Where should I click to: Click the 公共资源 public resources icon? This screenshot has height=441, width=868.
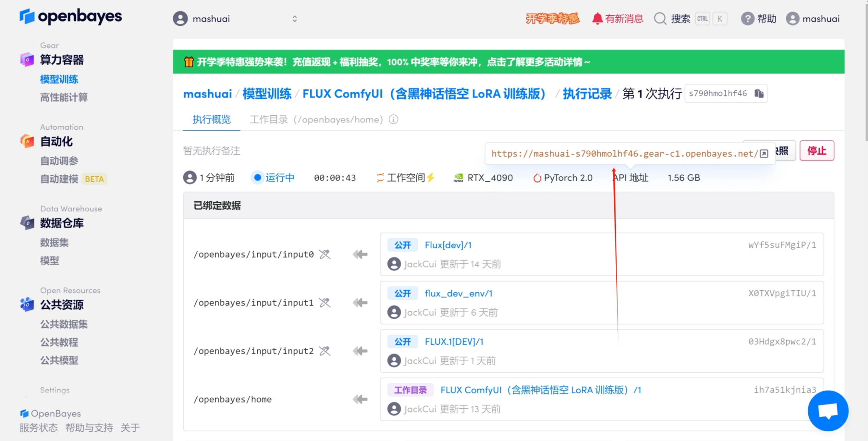coord(26,304)
